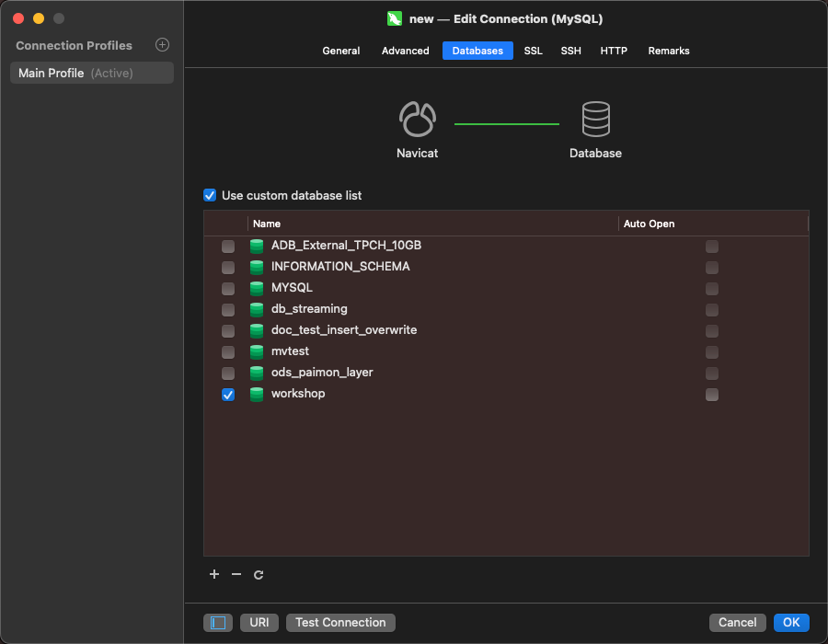828x644 pixels.
Task: Enable Auto Open for db_streaming
Action: (x=712, y=310)
